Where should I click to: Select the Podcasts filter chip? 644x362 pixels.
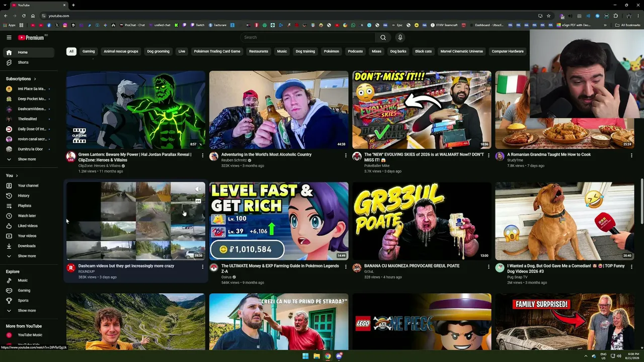click(355, 51)
